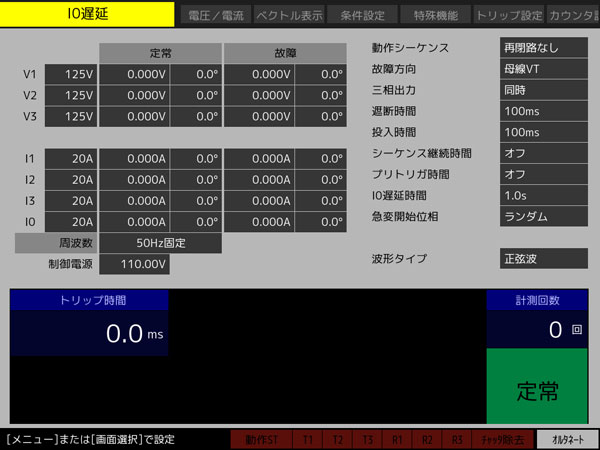Open the 動作シーケンス selection field
The height and width of the screenshot is (450, 600).
click(x=543, y=48)
